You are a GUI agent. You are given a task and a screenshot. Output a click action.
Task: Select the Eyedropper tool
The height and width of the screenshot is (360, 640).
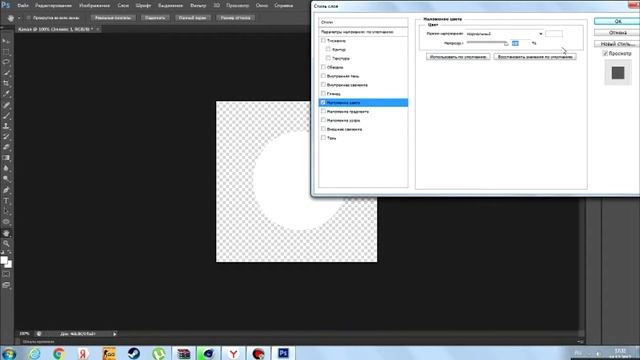click(x=6, y=94)
